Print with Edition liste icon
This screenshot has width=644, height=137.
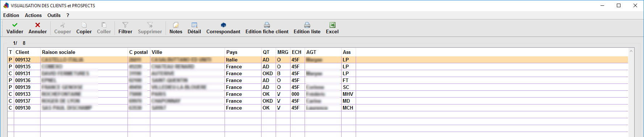(x=307, y=25)
